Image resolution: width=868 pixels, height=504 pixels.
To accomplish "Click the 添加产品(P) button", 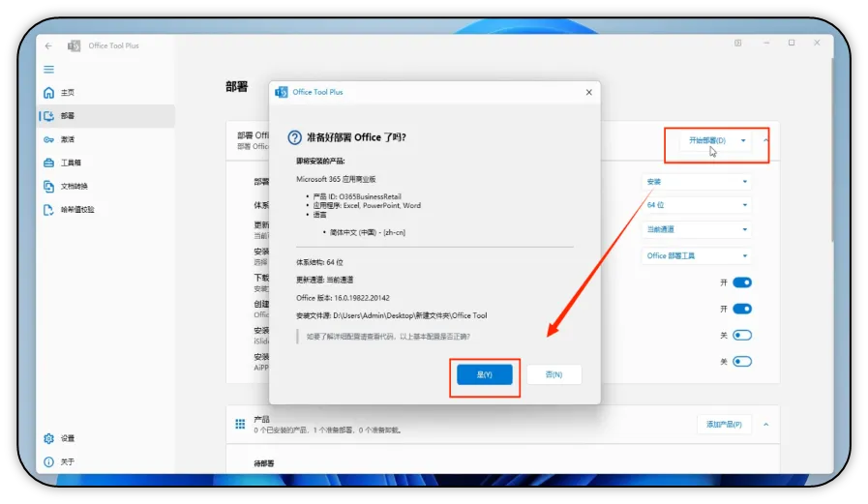I will tap(724, 425).
